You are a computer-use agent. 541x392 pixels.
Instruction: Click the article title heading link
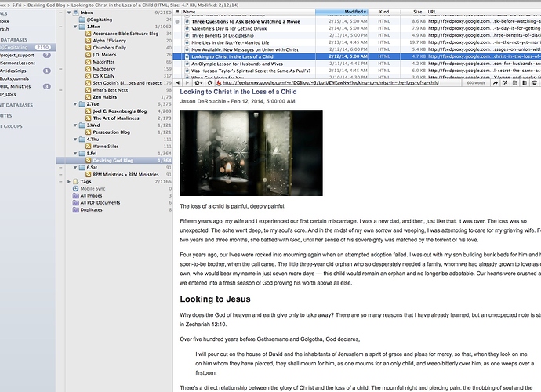click(x=256, y=92)
